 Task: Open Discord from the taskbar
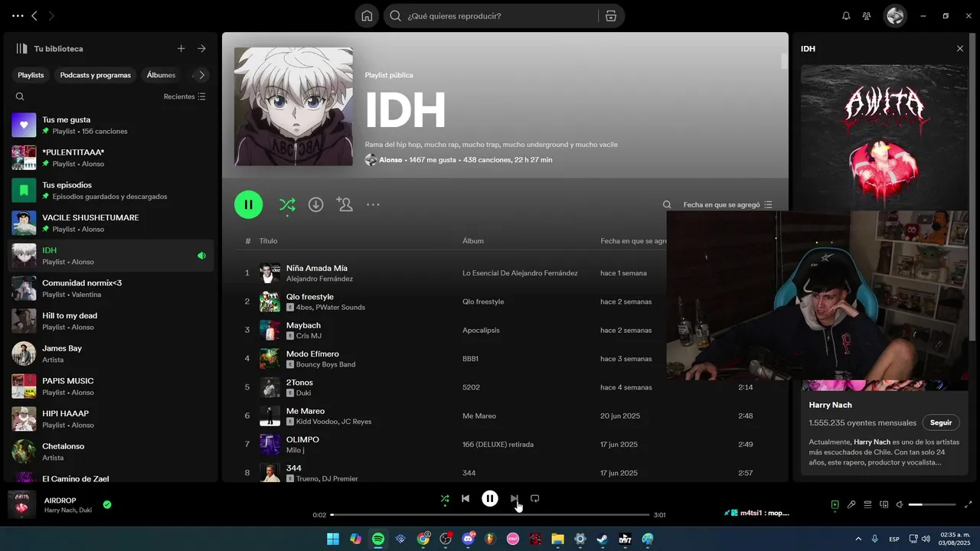468,539
